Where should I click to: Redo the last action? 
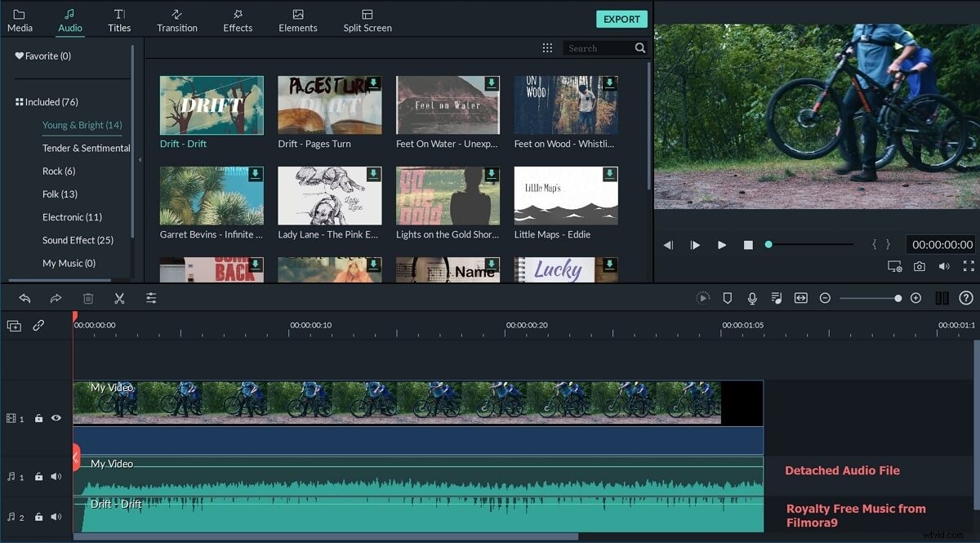(x=56, y=298)
